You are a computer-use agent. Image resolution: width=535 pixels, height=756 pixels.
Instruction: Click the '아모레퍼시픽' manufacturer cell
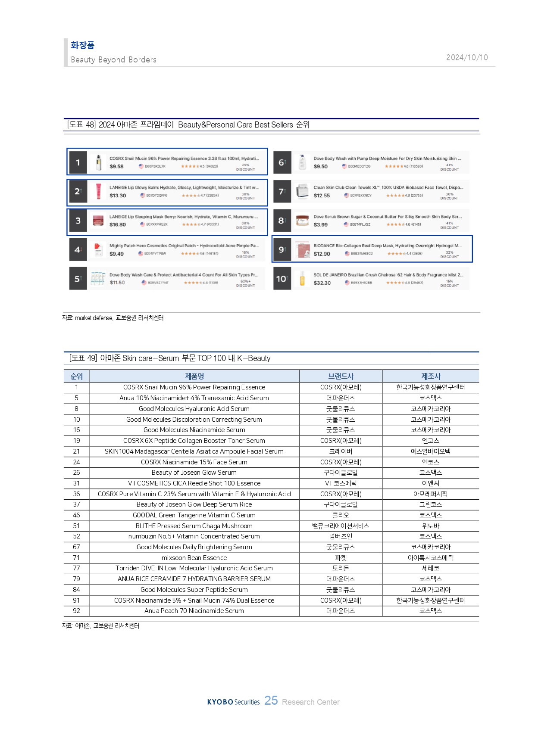coord(431,494)
